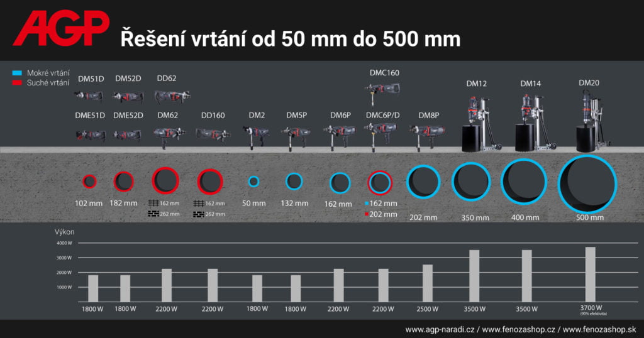
Task: Click the "DM12" model name
Action: point(477,84)
